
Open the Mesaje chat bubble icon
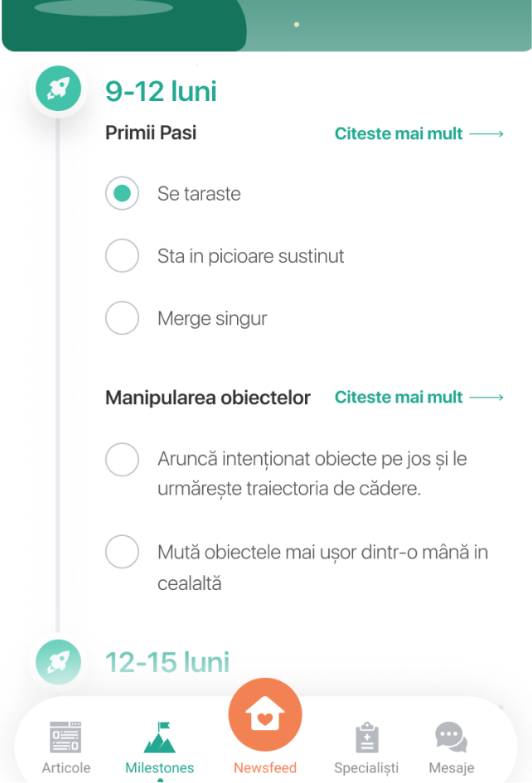(451, 737)
